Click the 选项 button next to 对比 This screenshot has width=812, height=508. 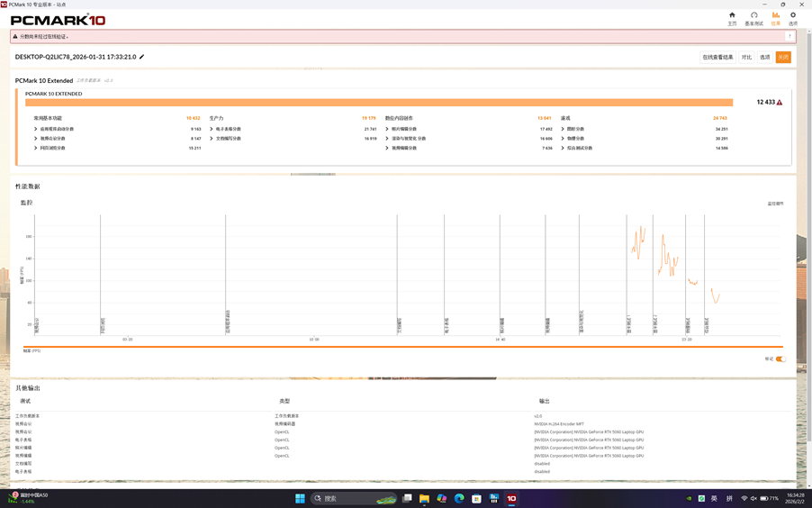765,57
